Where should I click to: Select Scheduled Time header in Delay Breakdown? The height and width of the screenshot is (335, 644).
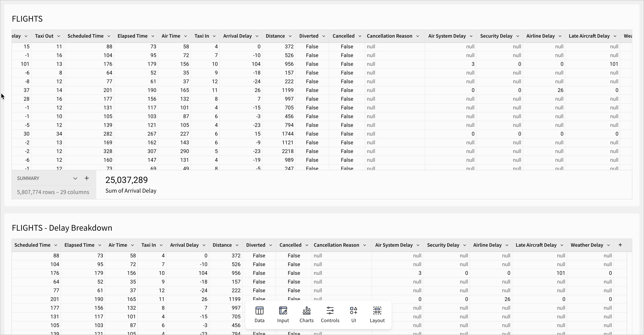pos(32,245)
